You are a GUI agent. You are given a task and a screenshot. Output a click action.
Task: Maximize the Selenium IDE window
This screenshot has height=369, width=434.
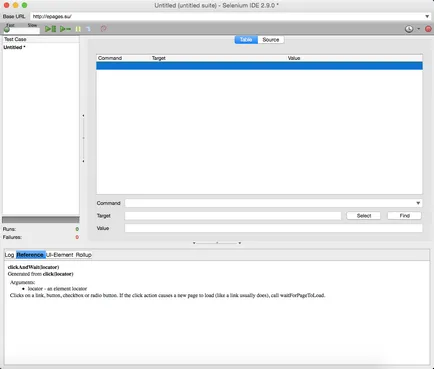click(x=24, y=5)
